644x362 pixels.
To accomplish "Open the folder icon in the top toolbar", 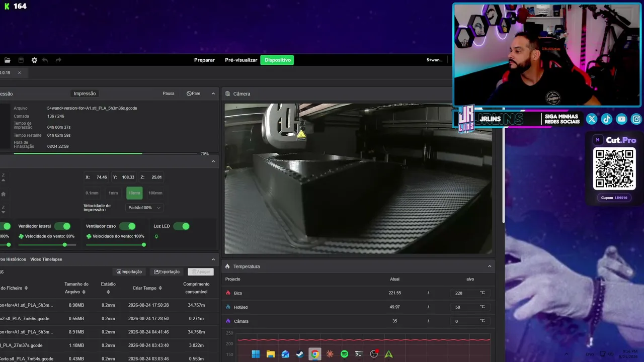I will pos(8,60).
